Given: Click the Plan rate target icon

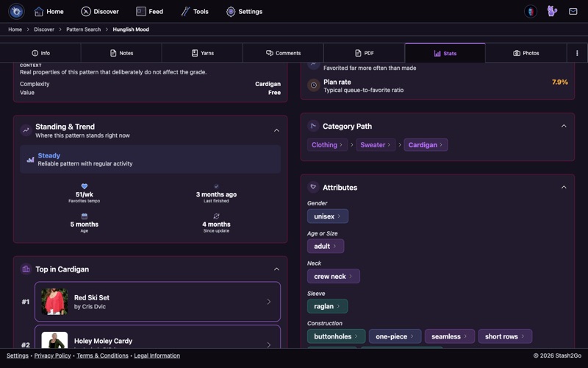Looking at the screenshot, I should pos(314,85).
